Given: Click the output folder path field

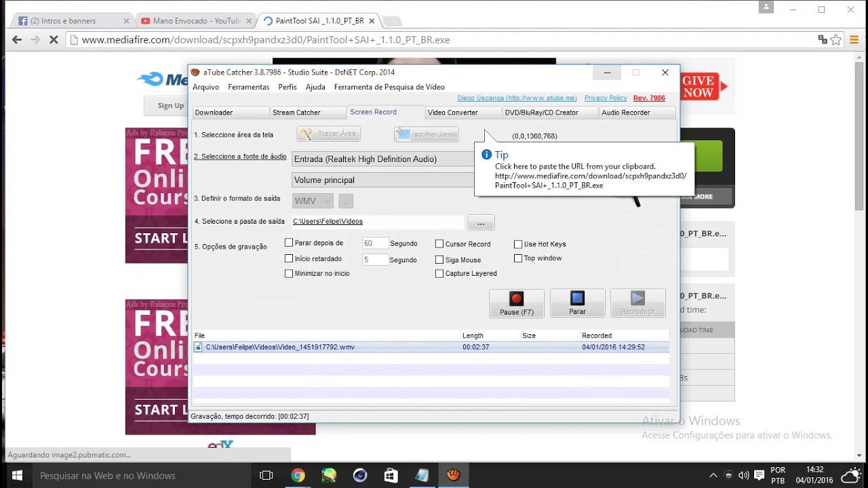Looking at the screenshot, I should pyautogui.click(x=378, y=222).
